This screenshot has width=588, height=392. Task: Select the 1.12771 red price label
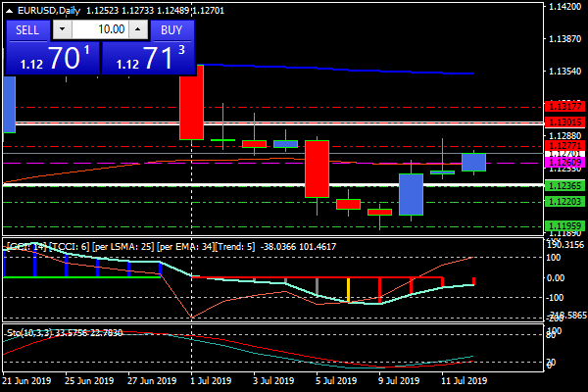[x=565, y=146]
